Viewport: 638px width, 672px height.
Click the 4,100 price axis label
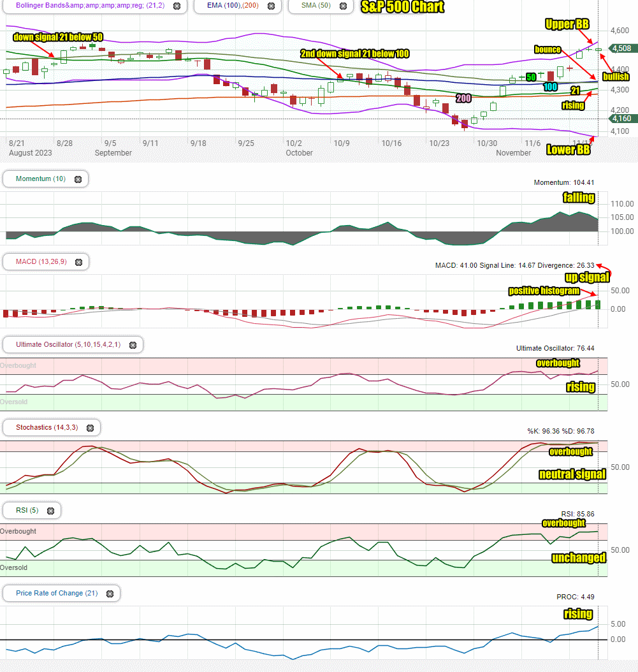pyautogui.click(x=620, y=131)
